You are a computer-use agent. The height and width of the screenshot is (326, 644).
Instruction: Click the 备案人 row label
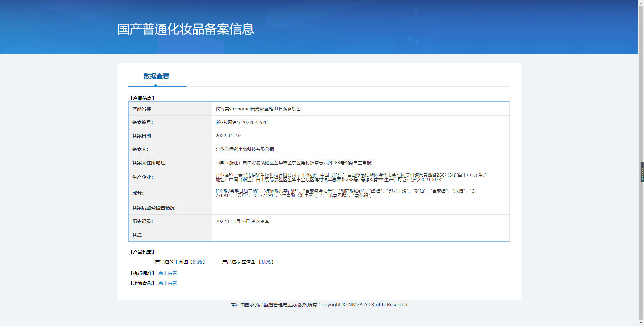pyautogui.click(x=140, y=149)
